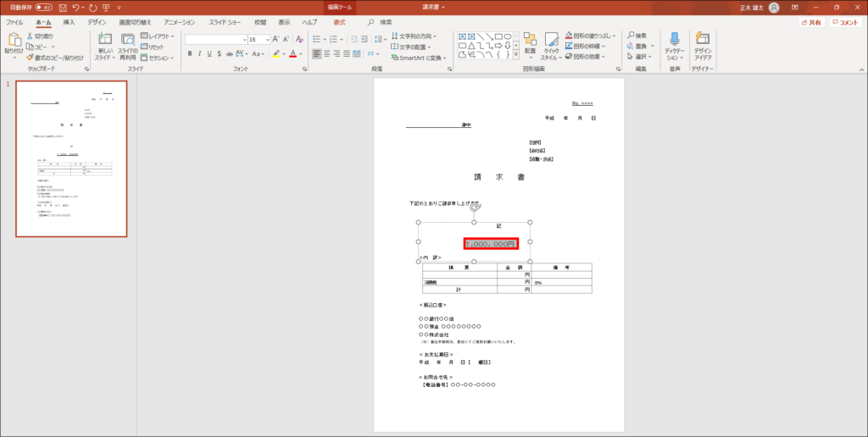868x437 pixels.
Task: Click the New Slide (新しいスライド) button
Action: (x=104, y=47)
